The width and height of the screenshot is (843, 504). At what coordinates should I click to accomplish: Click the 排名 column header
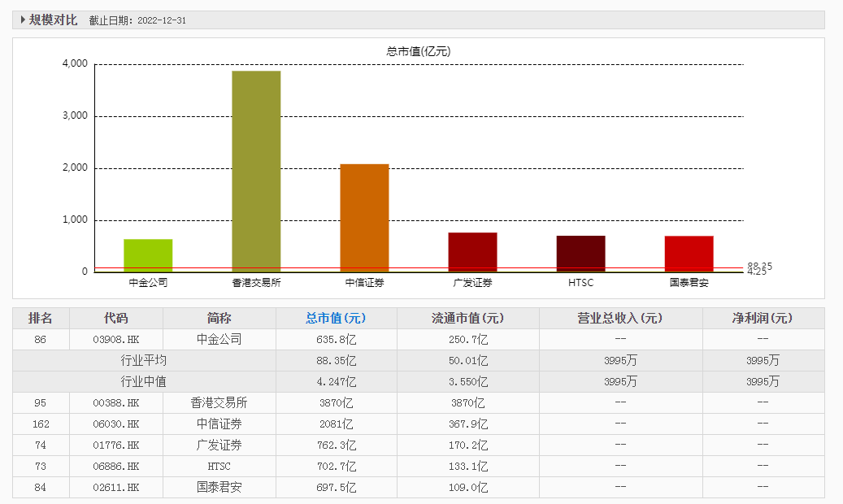tap(41, 318)
